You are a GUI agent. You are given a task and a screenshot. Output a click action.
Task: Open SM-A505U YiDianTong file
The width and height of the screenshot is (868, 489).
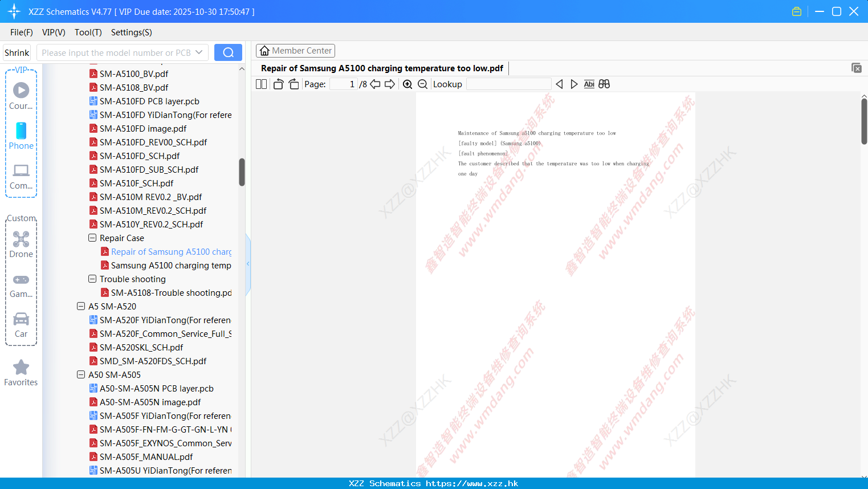[x=160, y=470]
